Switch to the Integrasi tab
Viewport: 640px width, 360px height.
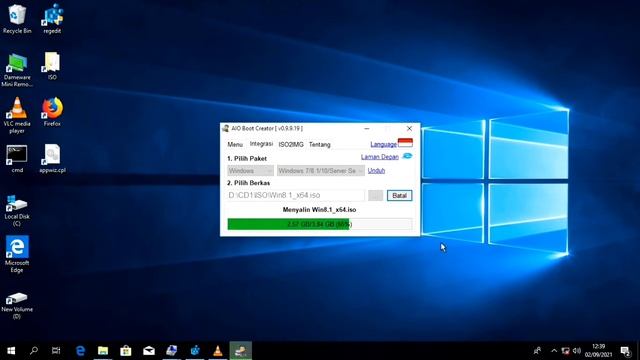click(261, 144)
